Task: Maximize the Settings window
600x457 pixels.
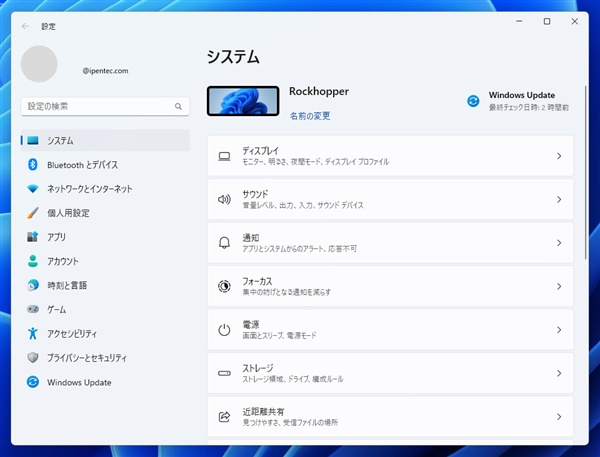Action: [x=547, y=21]
